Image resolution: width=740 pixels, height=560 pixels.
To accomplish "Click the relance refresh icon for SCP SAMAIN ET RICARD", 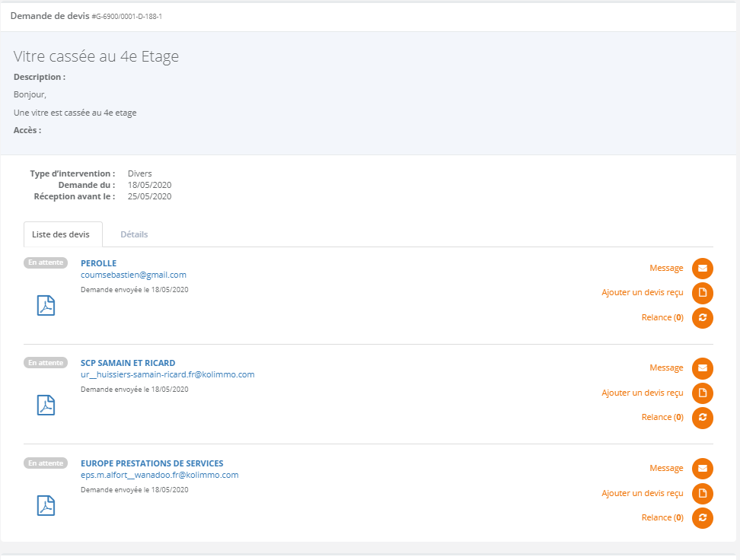I will (x=702, y=418).
